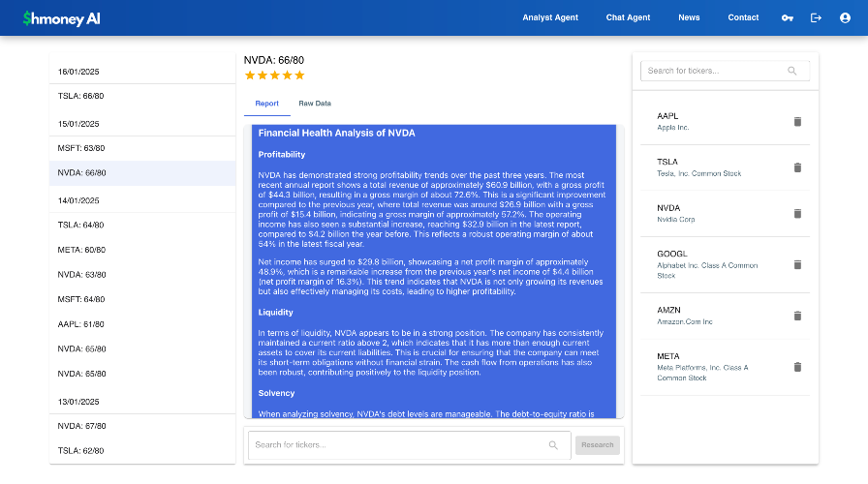868x484 pixels.
Task: Open the Contact page
Action: click(x=743, y=17)
